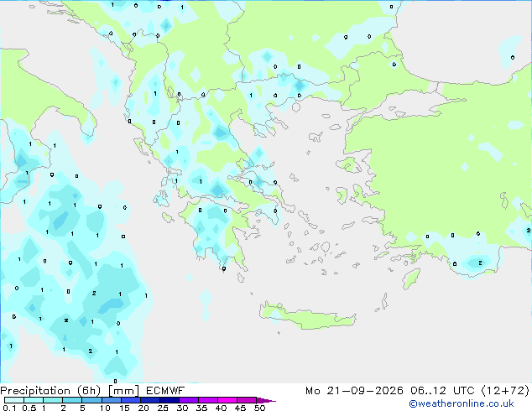Select the 10–15 mm blue legend swatch
The height and width of the screenshot is (411, 532).
click(112, 400)
